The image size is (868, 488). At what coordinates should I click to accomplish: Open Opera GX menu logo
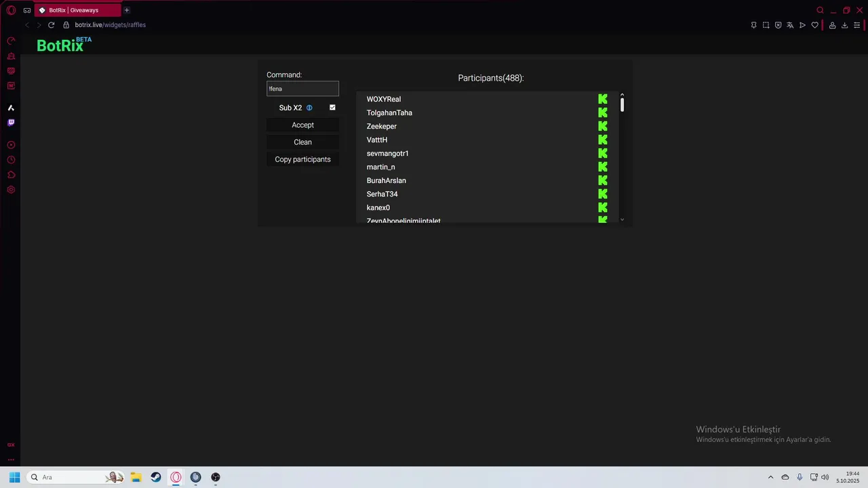pyautogui.click(x=11, y=10)
